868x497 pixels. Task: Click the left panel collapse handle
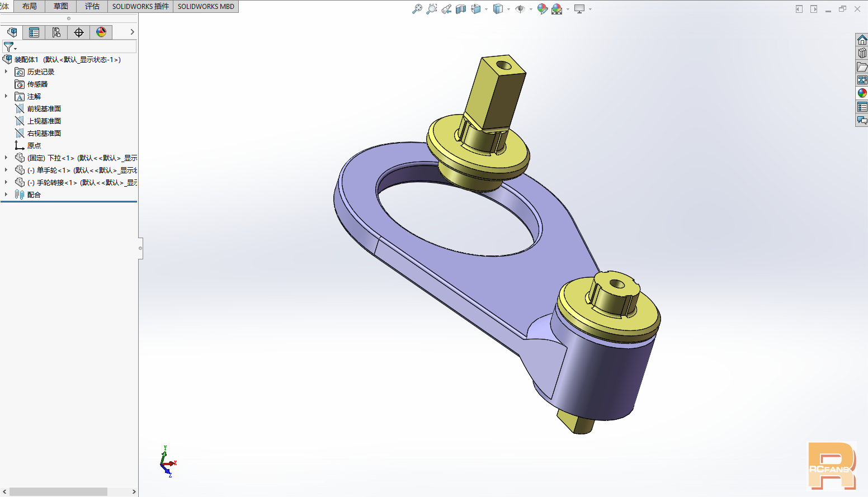tap(140, 248)
